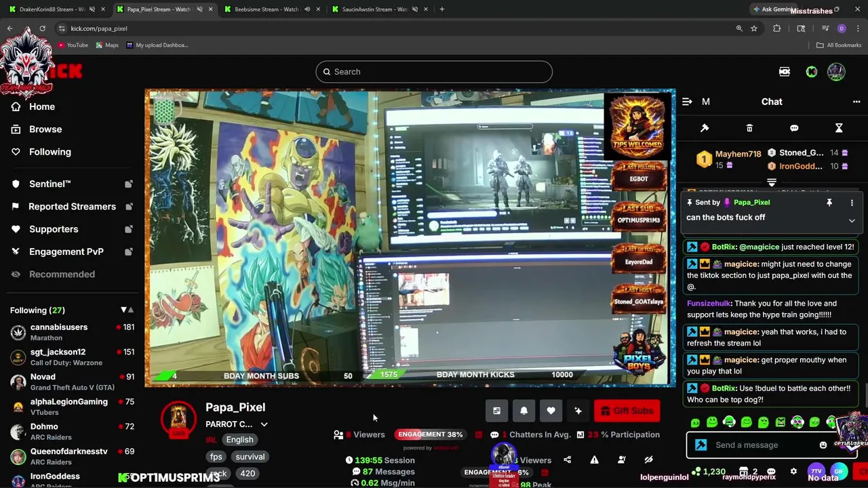868x488 pixels.
Task: Collapse the chat panel with the arrow icon
Action: tap(687, 102)
